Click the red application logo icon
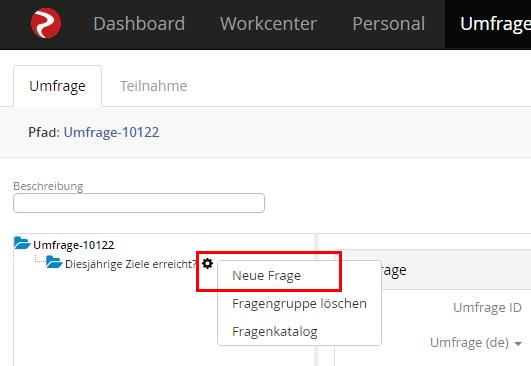 (x=46, y=23)
